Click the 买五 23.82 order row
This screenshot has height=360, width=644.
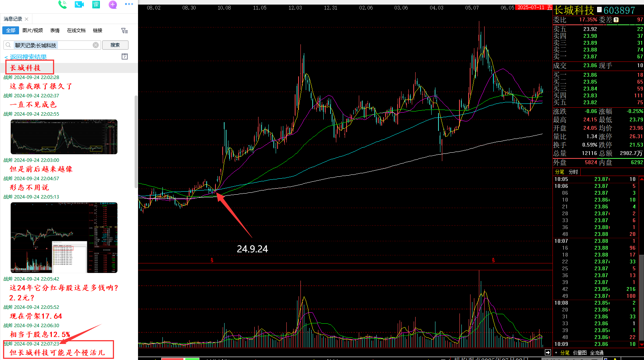tap(598, 102)
